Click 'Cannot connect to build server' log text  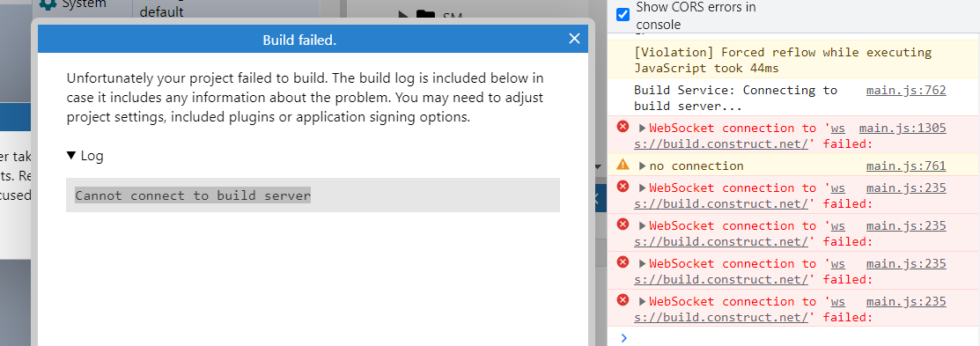click(193, 195)
